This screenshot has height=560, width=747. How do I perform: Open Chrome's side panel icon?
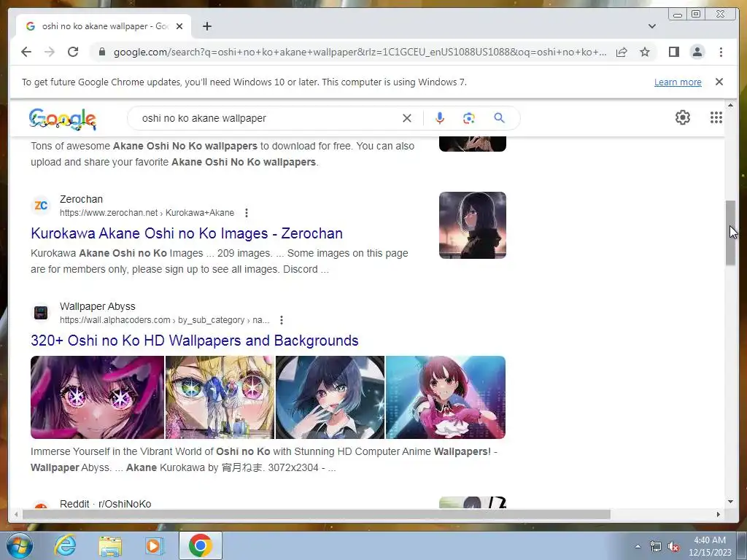pyautogui.click(x=673, y=52)
